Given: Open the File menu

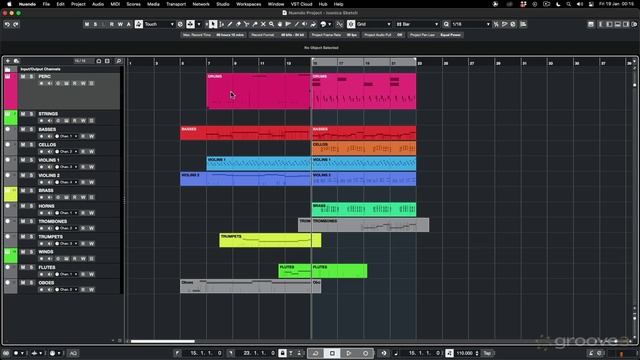Looking at the screenshot, I should pyautogui.click(x=46, y=4).
